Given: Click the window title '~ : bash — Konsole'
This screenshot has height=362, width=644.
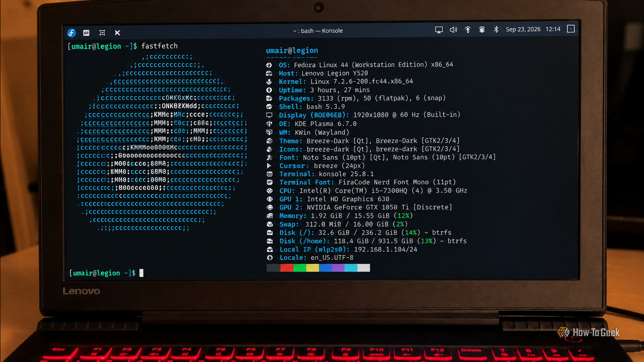Looking at the screenshot, I should pyautogui.click(x=318, y=31).
